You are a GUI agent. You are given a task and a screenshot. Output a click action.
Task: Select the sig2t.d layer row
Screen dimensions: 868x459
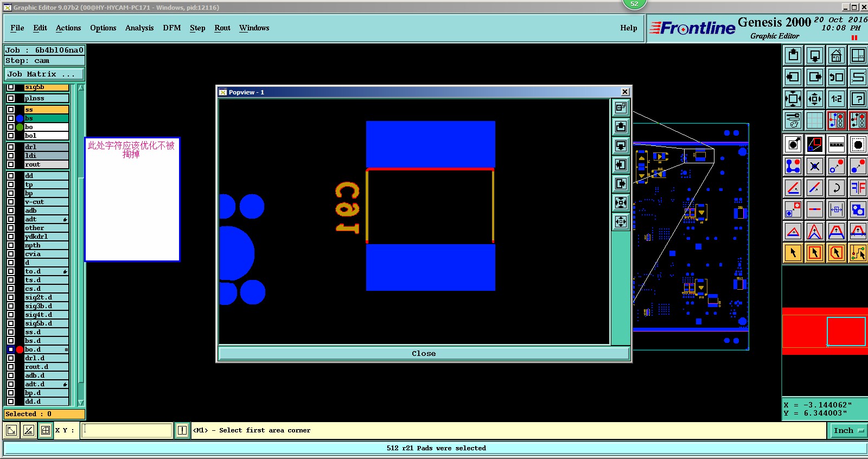tap(47, 297)
